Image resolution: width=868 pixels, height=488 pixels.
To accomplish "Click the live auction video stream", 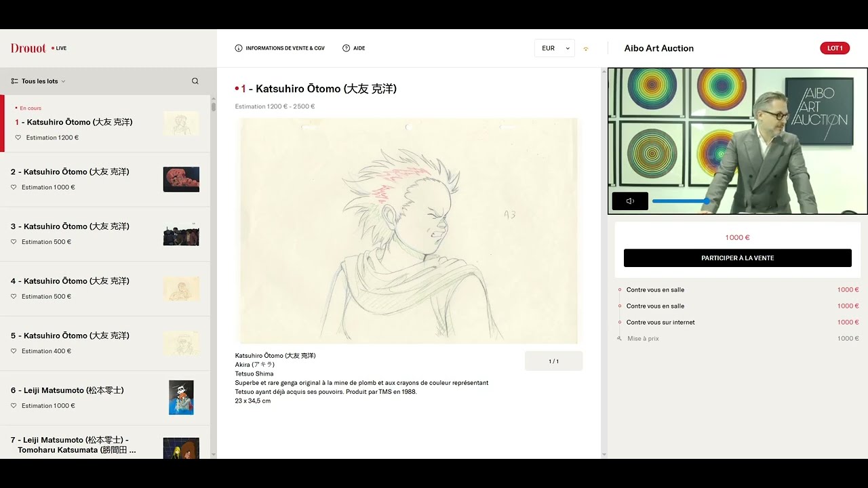I will point(737,141).
